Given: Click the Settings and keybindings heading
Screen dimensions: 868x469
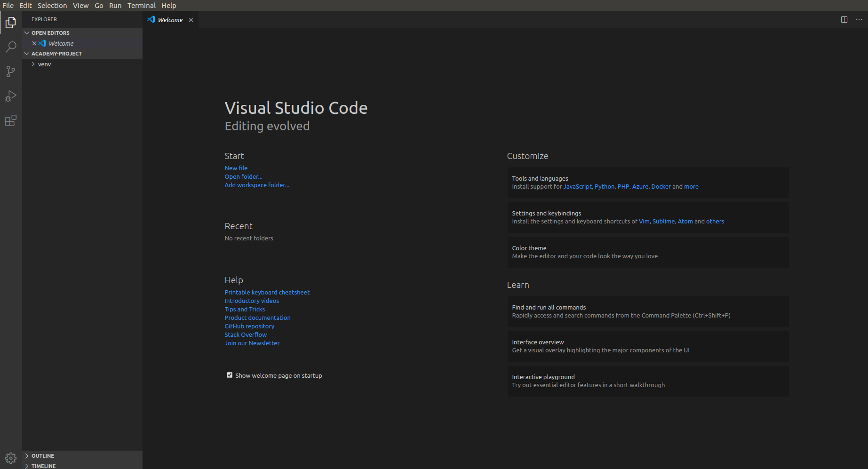Looking at the screenshot, I should click(x=547, y=214).
